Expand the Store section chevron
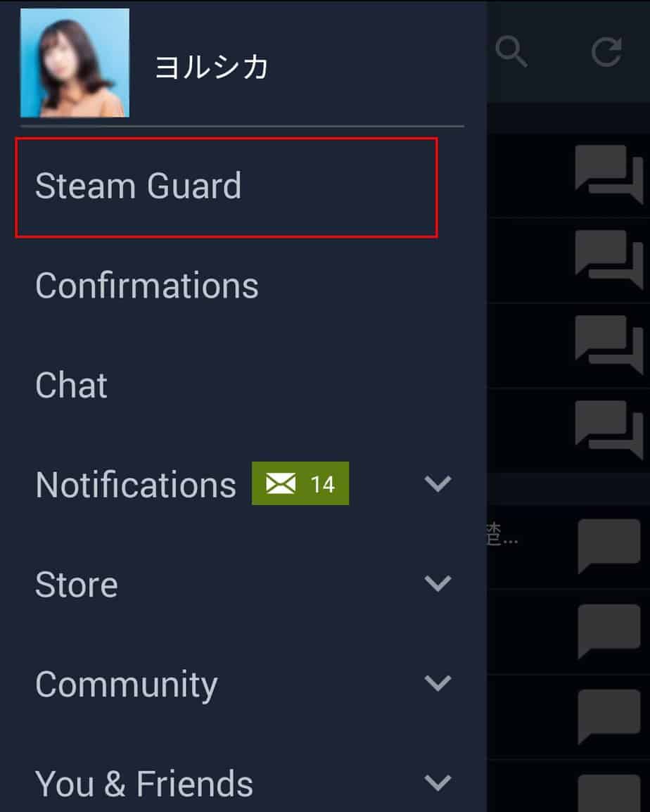The height and width of the screenshot is (812, 650). [x=438, y=583]
